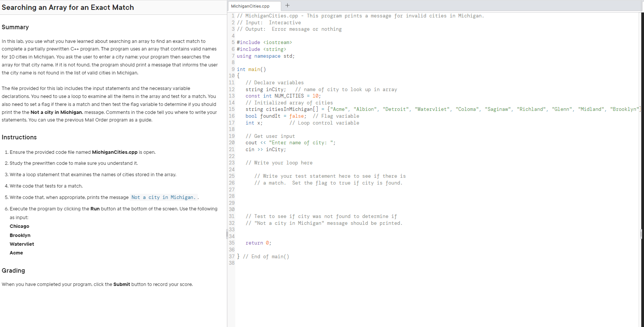Click the 'Searching an Array for an Exact Match' title

(68, 7)
